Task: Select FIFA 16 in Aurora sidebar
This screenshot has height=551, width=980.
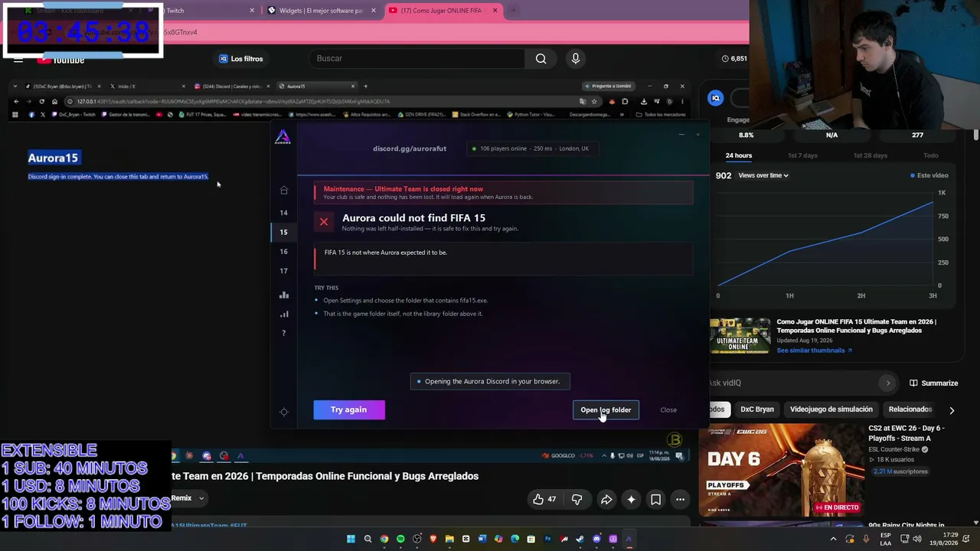Action: (x=284, y=252)
